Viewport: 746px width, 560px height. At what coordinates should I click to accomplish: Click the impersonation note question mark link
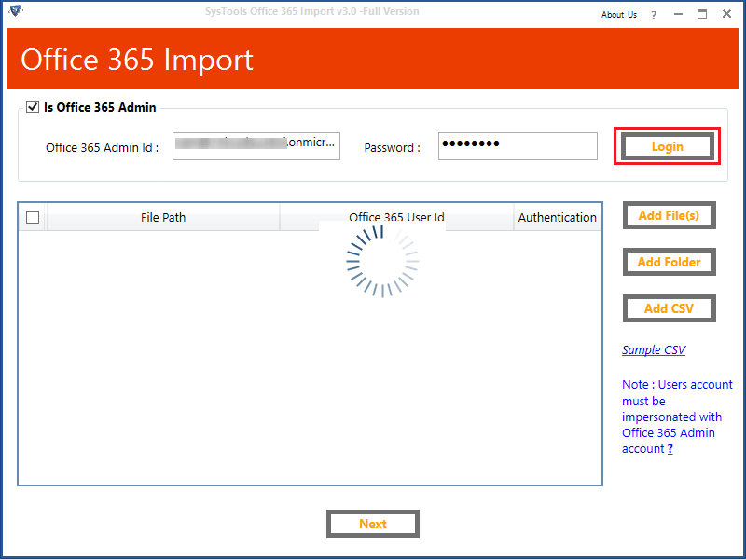(x=670, y=449)
